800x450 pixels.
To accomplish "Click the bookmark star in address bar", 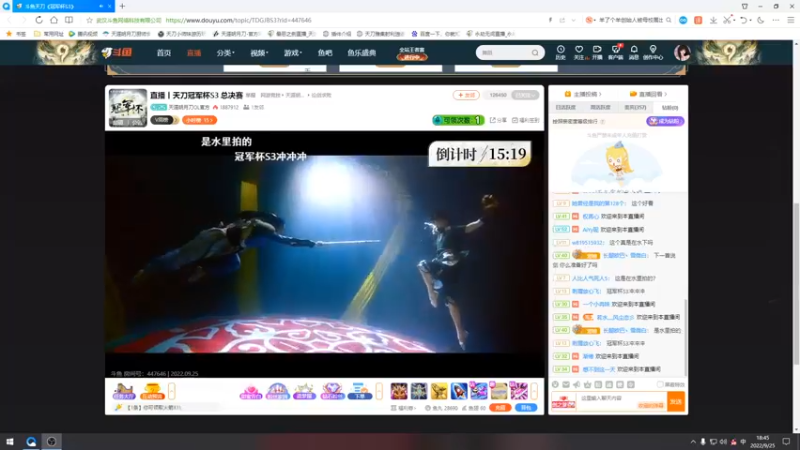I will tap(89, 20).
